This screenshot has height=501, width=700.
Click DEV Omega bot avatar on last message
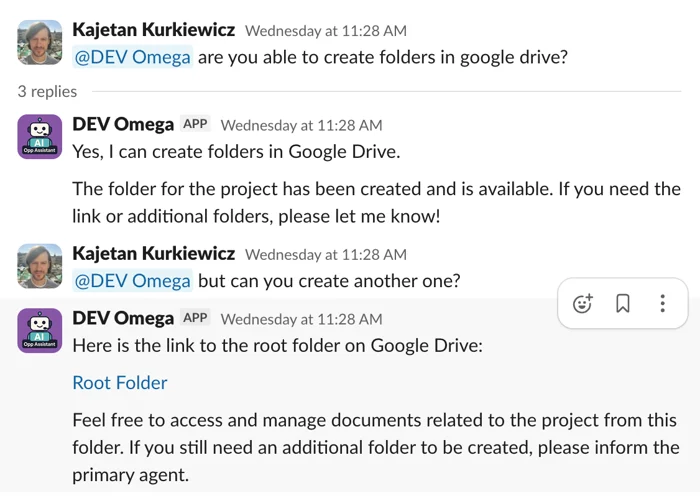point(40,330)
